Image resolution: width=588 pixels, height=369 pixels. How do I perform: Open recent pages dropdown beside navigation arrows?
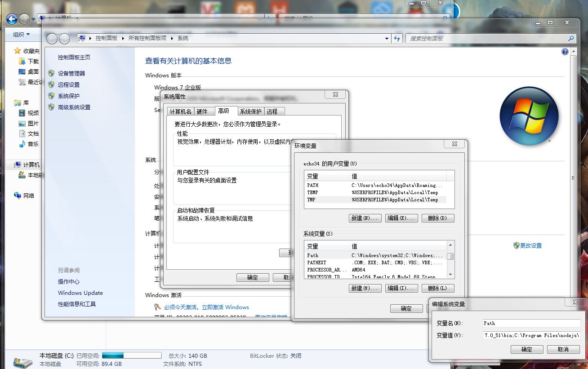(x=73, y=39)
